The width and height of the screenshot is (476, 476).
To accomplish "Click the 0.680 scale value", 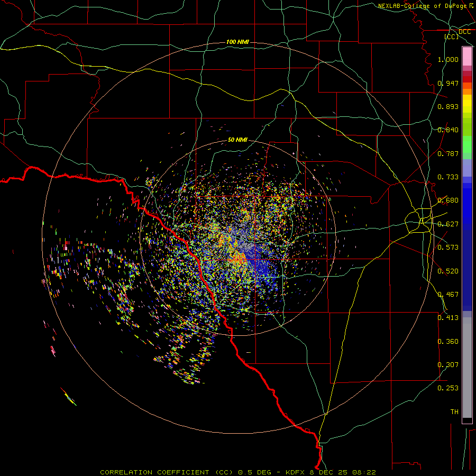I will click(x=448, y=200).
